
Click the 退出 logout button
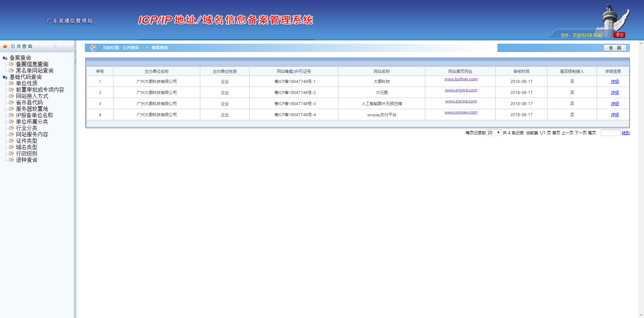click(619, 35)
